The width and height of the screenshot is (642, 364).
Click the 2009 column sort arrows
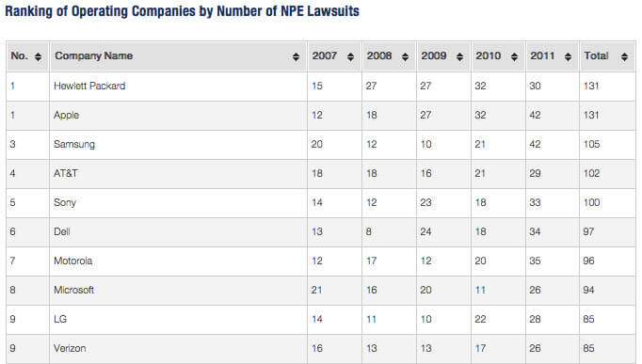pos(459,56)
